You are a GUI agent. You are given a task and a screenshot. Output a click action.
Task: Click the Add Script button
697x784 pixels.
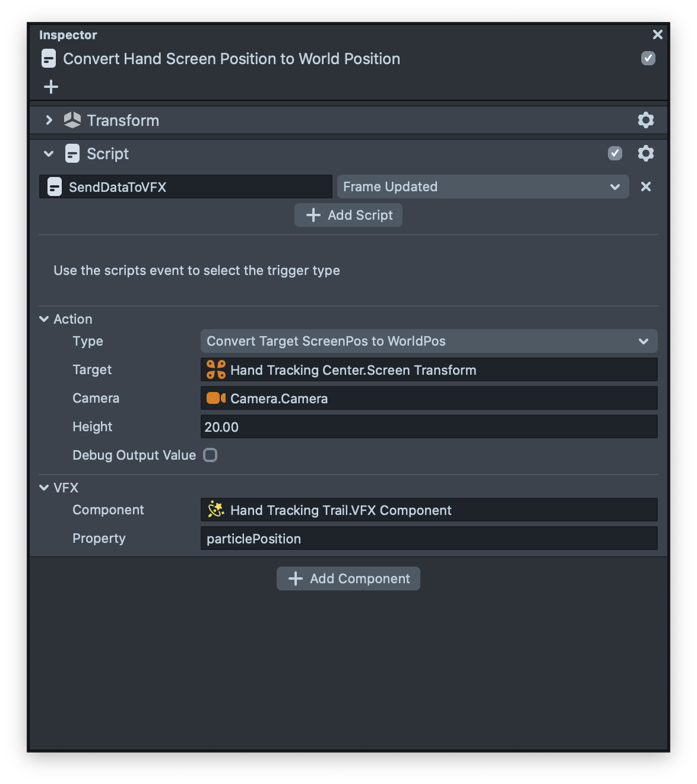coord(348,215)
